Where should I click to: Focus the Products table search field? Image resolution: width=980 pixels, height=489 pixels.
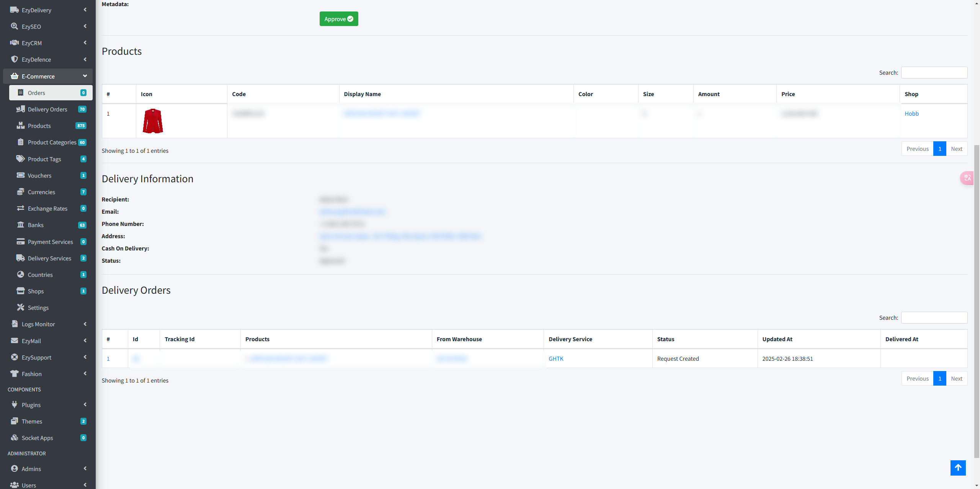pos(934,72)
